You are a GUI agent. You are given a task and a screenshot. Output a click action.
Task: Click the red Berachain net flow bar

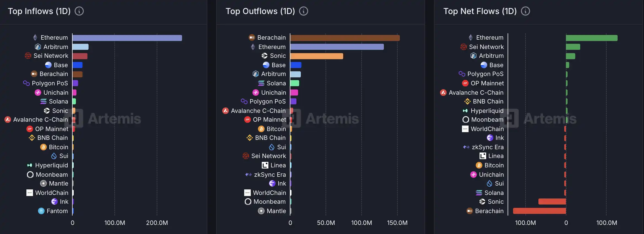(x=540, y=211)
